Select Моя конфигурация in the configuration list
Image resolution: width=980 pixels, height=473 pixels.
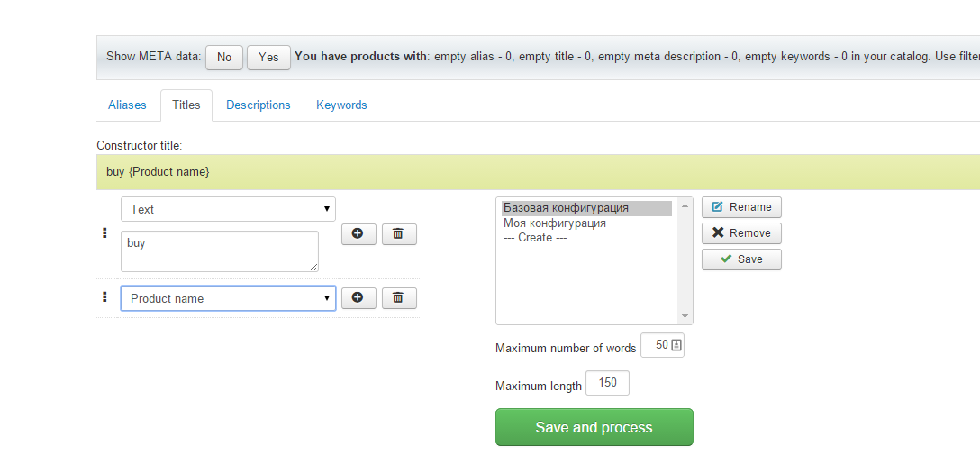point(555,223)
